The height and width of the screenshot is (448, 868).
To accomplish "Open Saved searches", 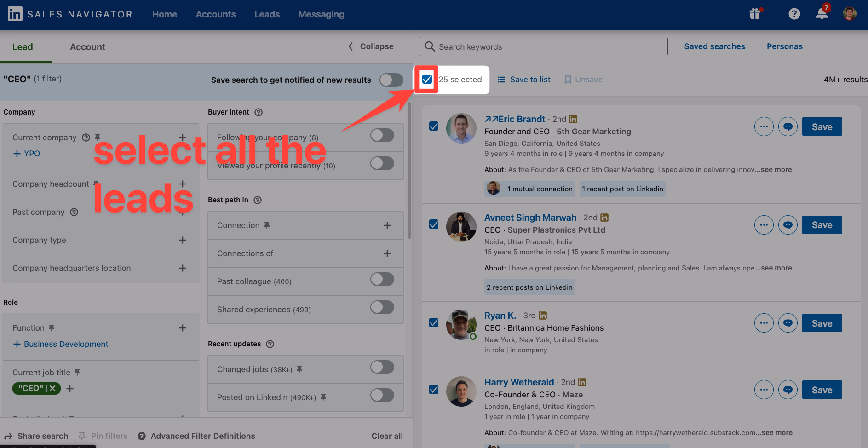I will [714, 46].
